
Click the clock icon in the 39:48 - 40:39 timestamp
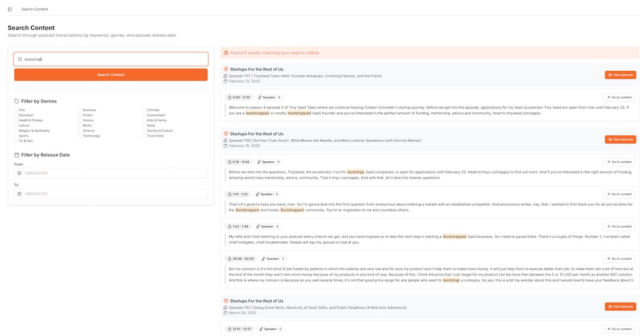[x=230, y=259]
